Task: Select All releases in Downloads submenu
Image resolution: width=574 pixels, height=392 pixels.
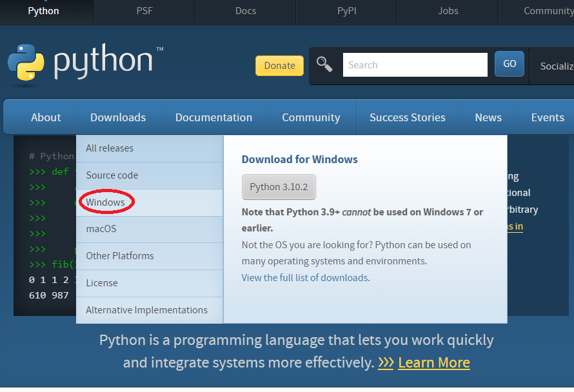Action: click(x=150, y=148)
